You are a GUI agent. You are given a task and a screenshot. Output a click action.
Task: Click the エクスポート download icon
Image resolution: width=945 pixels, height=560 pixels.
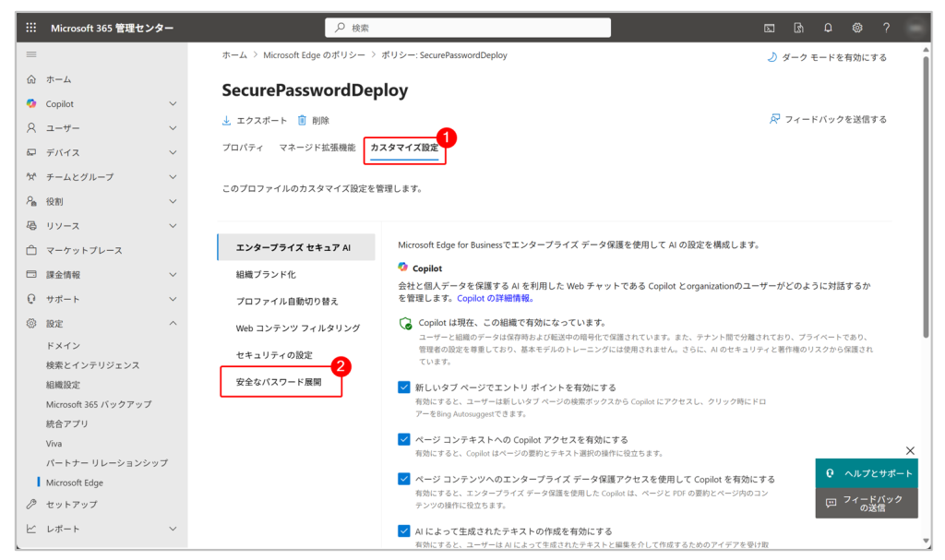point(227,121)
